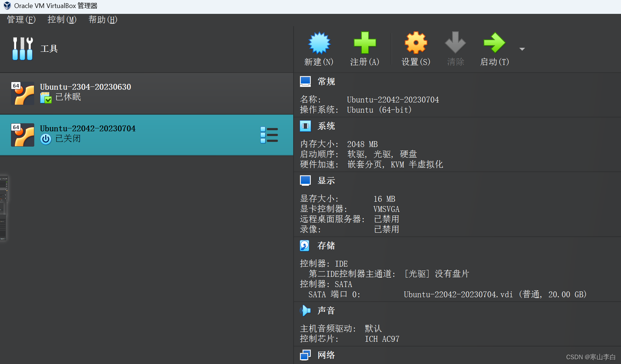621x364 pixels.
Task: Click the VirtualBox logo in title bar
Action: (x=7, y=6)
